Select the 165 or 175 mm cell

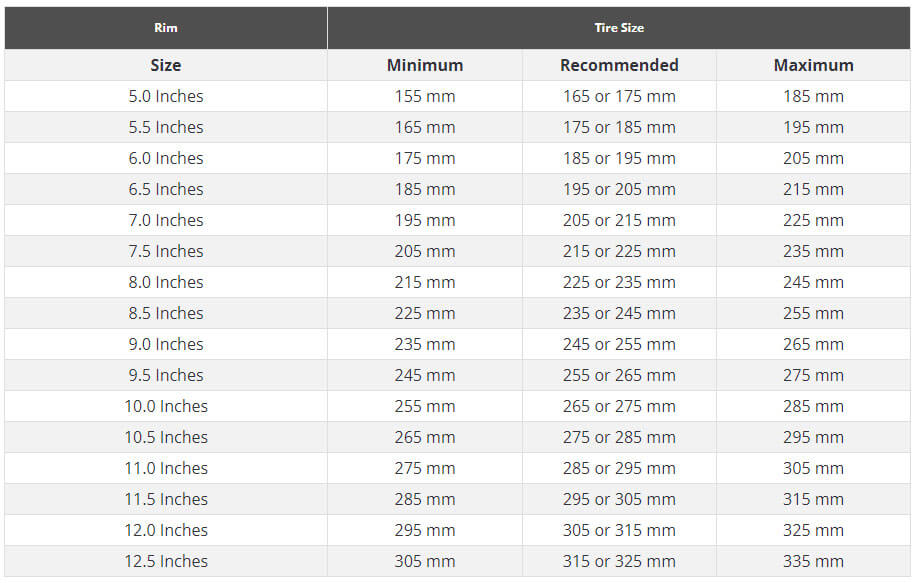[x=619, y=96]
